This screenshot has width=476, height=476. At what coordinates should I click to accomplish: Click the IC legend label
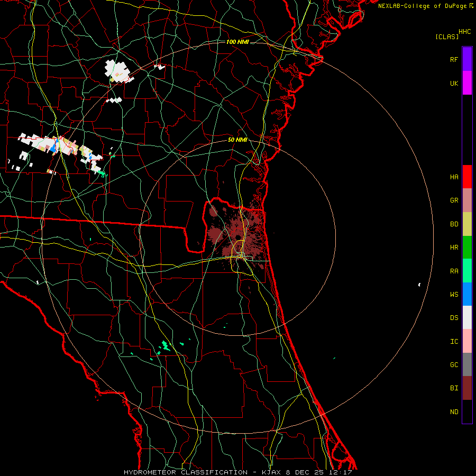(454, 342)
